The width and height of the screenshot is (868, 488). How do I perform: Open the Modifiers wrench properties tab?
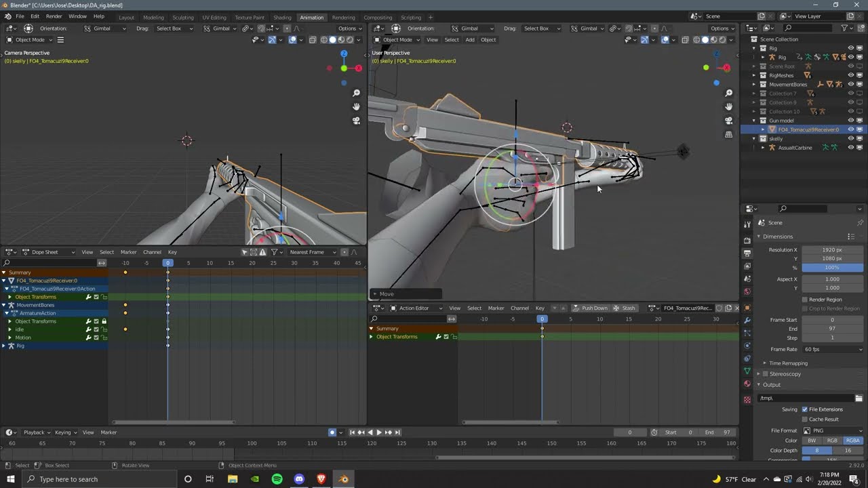click(x=747, y=320)
